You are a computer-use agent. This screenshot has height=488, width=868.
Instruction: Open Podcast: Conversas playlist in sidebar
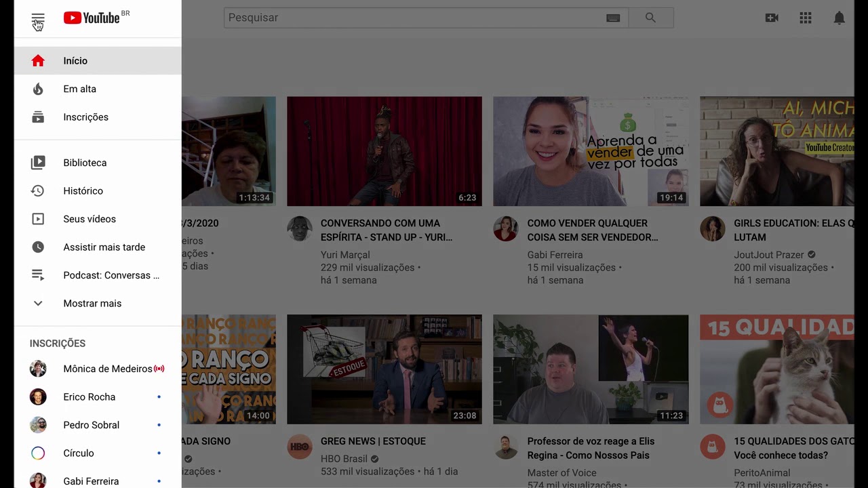98,275
